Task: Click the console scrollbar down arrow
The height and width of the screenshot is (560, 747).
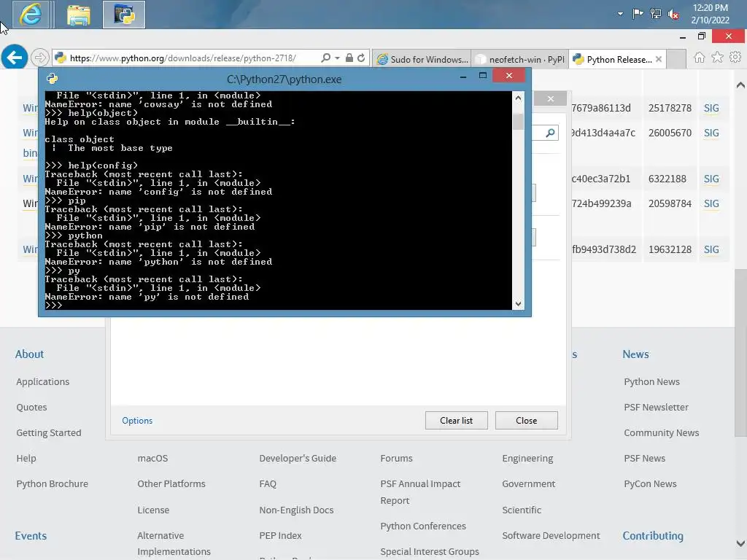Action: 519,304
